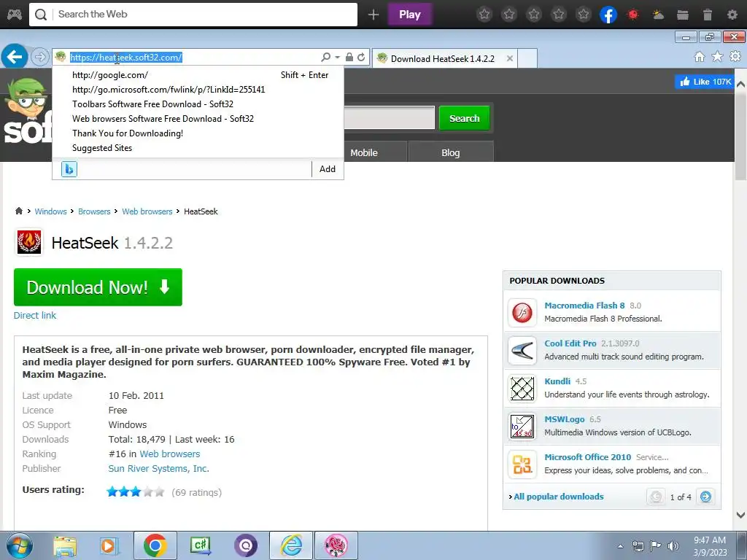Select Toolbars Software Free Download suggestion

click(x=198, y=104)
